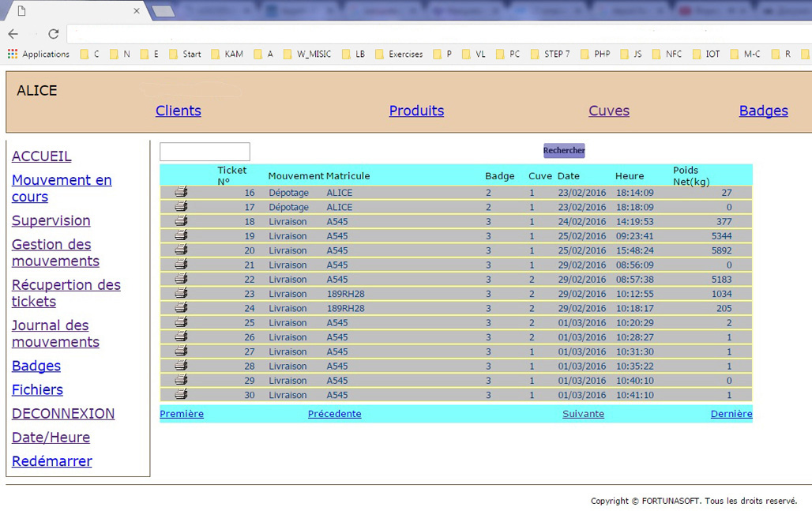812x511 pixels.
Task: Click DECONNEXION to log out
Action: tap(63, 413)
